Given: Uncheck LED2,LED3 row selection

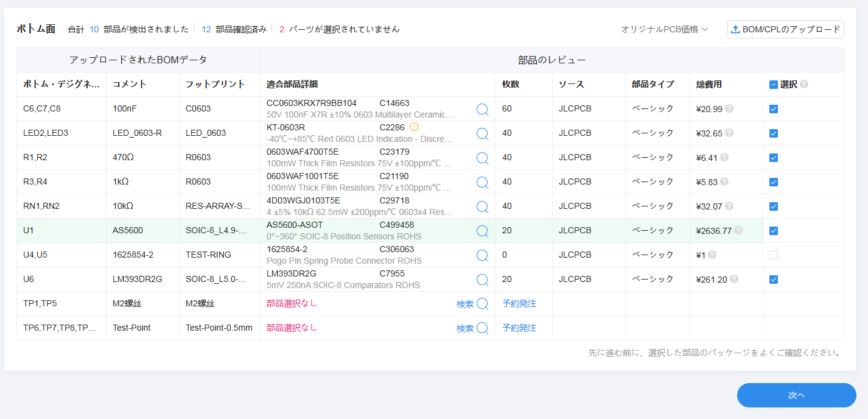Looking at the screenshot, I should click(774, 133).
